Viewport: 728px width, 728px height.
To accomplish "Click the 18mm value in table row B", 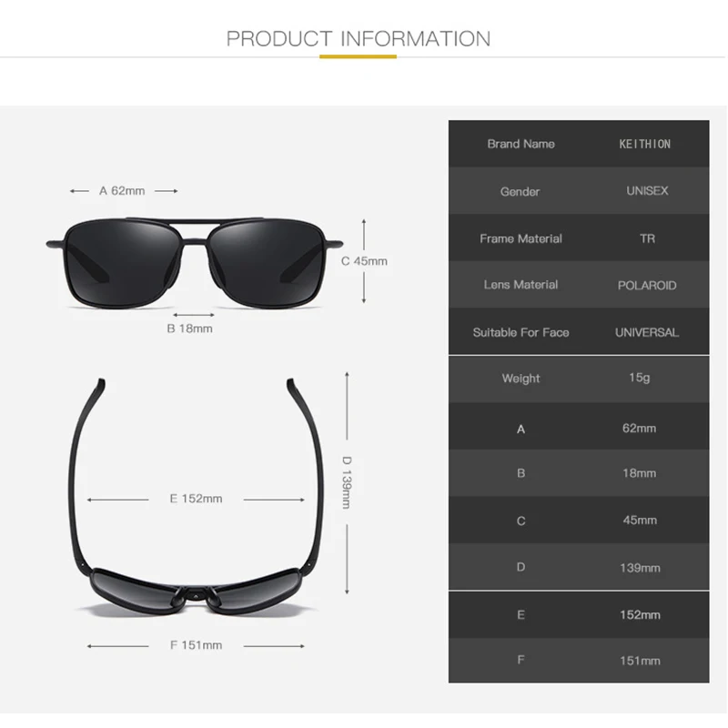I will 640,473.
